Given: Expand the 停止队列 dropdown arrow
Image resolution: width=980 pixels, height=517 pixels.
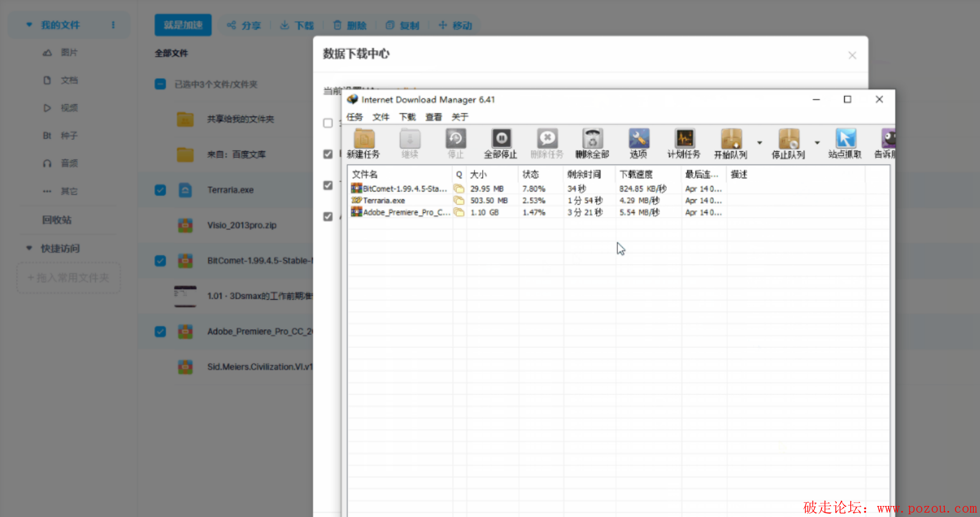Looking at the screenshot, I should pyautogui.click(x=817, y=143).
